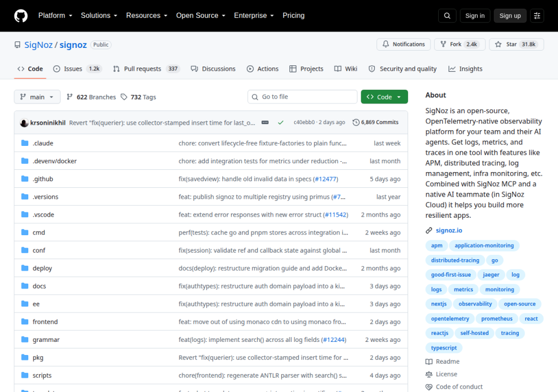Open the conf folder
Viewport: 558px width, 392px height.
tap(39, 250)
